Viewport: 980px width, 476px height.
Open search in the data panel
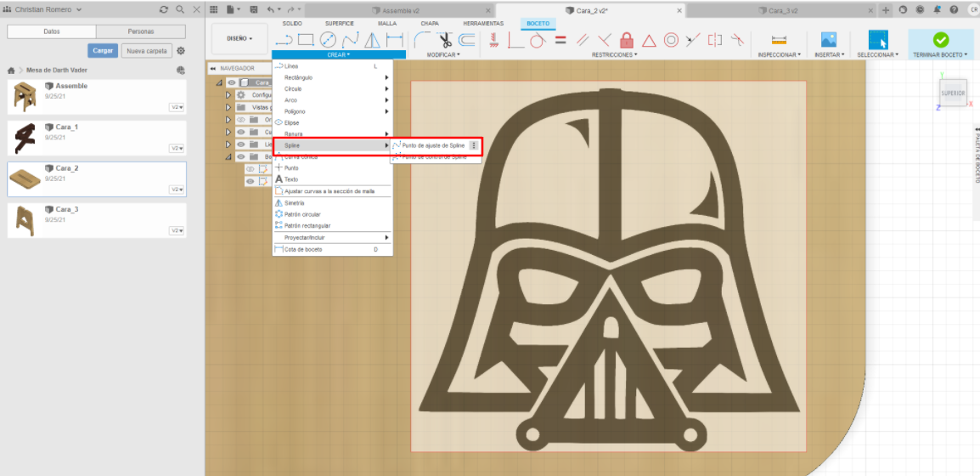tap(180, 10)
